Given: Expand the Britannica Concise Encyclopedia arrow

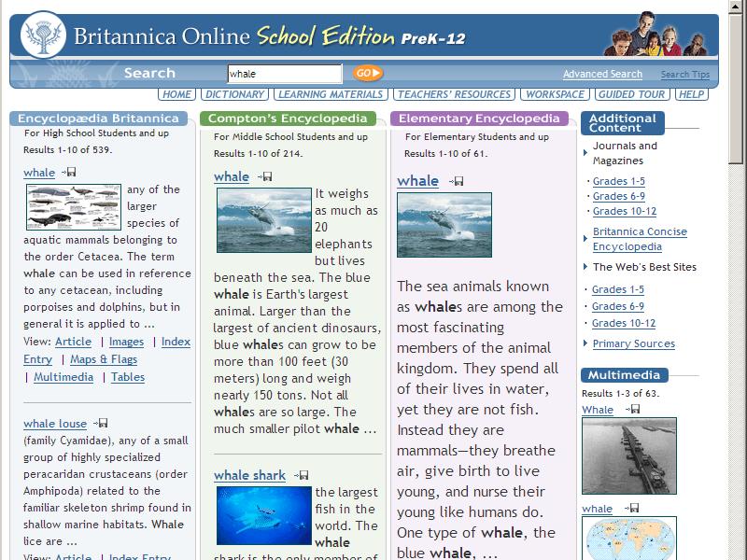Looking at the screenshot, I should pyautogui.click(x=585, y=238).
